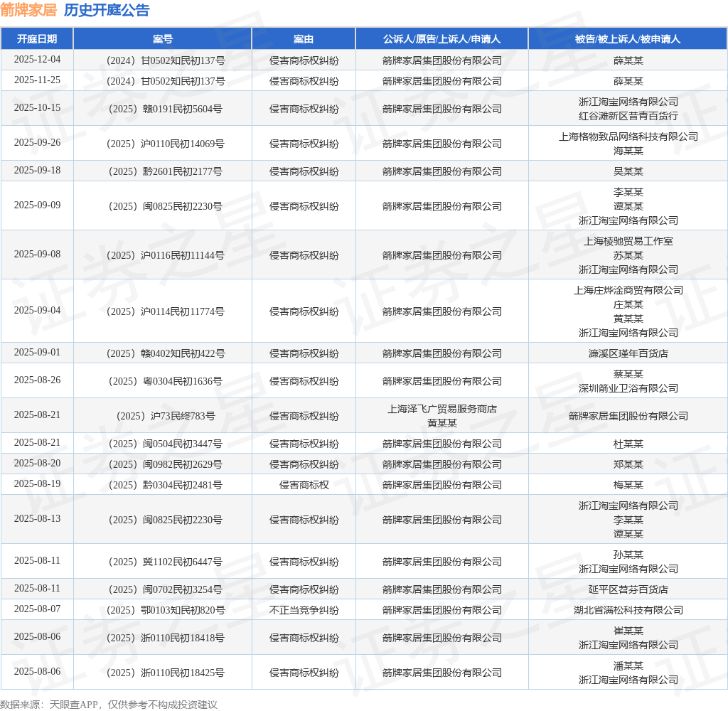Select the 案号 column header
The width and height of the screenshot is (728, 711).
(x=163, y=39)
